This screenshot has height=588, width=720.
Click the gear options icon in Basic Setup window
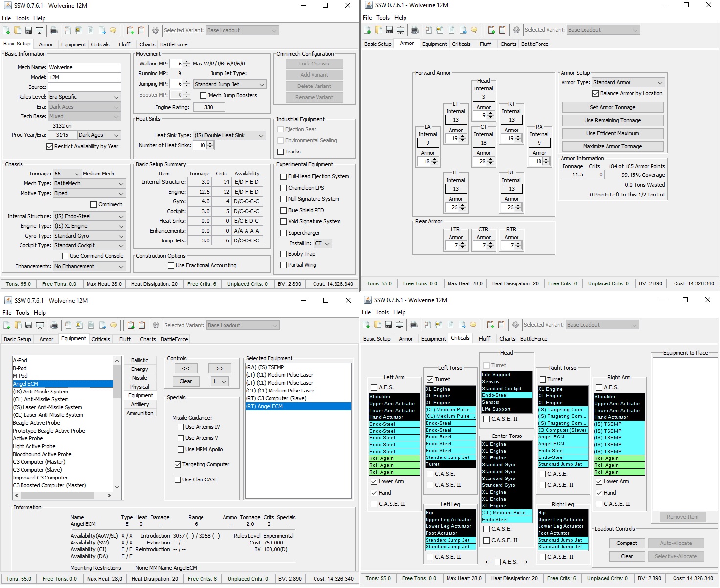point(156,30)
